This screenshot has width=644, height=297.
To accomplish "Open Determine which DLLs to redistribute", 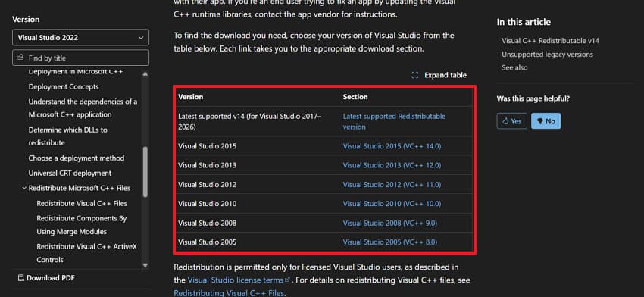I will [x=67, y=136].
